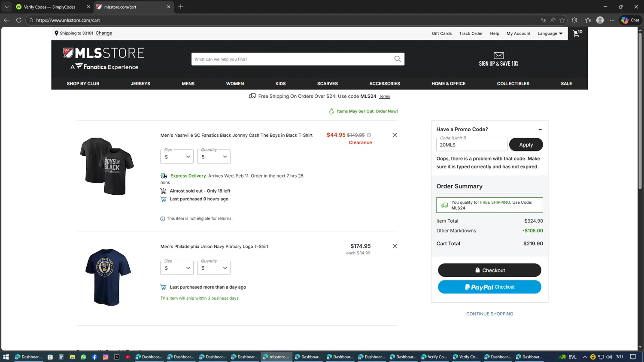644x362 pixels.
Task: Add this page to favorites star
Action: coord(562,20)
